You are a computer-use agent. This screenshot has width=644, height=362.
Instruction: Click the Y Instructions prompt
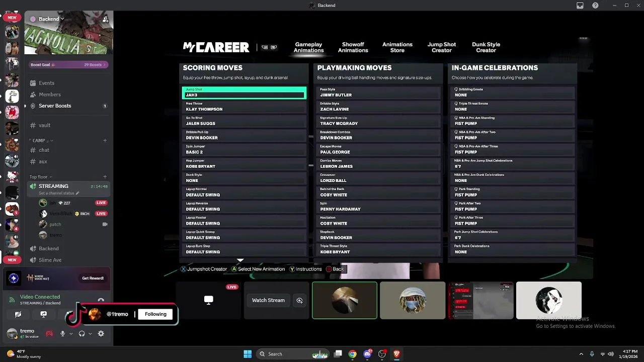pos(305,269)
